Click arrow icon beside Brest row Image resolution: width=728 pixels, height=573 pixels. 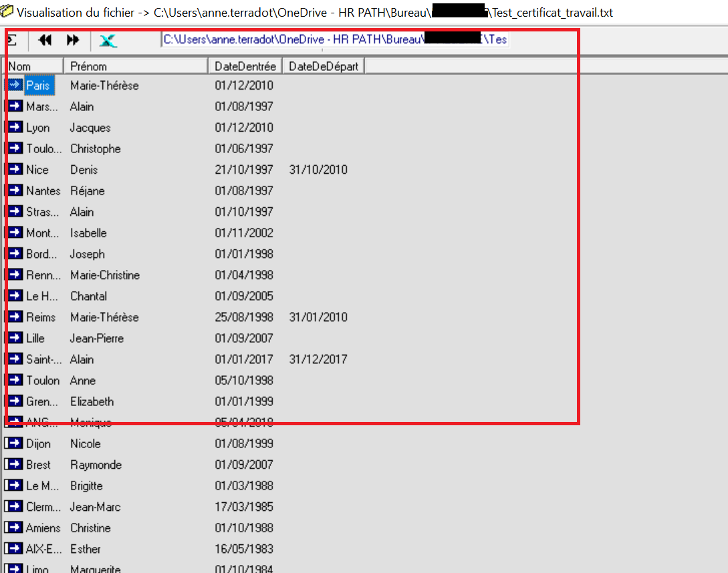click(14, 465)
